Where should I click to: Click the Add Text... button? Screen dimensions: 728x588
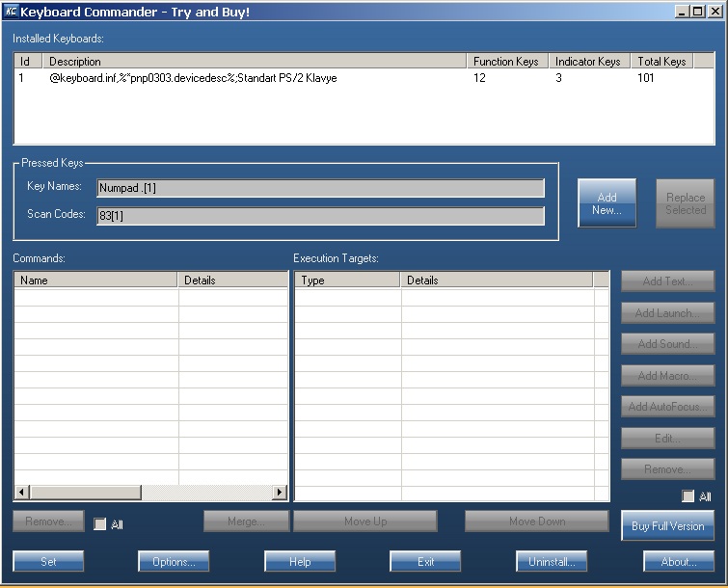(667, 281)
